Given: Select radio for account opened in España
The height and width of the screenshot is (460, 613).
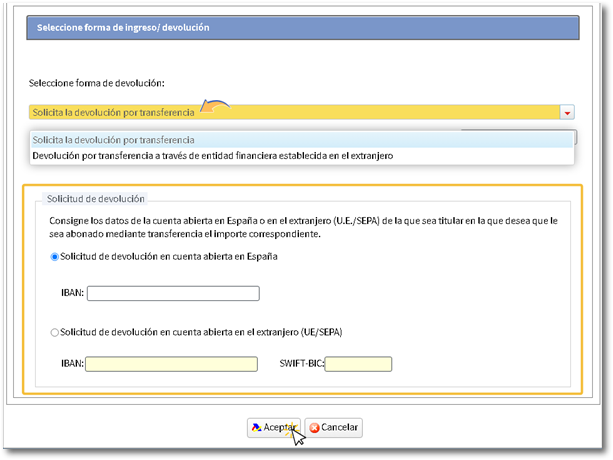Looking at the screenshot, I should [x=55, y=257].
